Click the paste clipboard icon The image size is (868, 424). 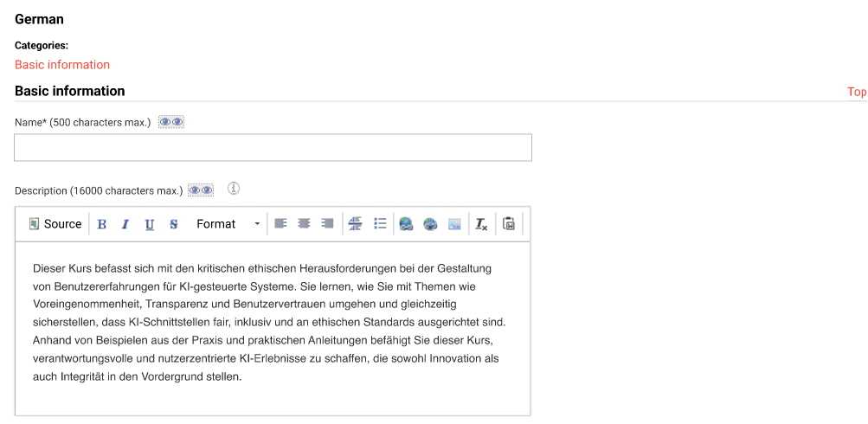click(509, 223)
